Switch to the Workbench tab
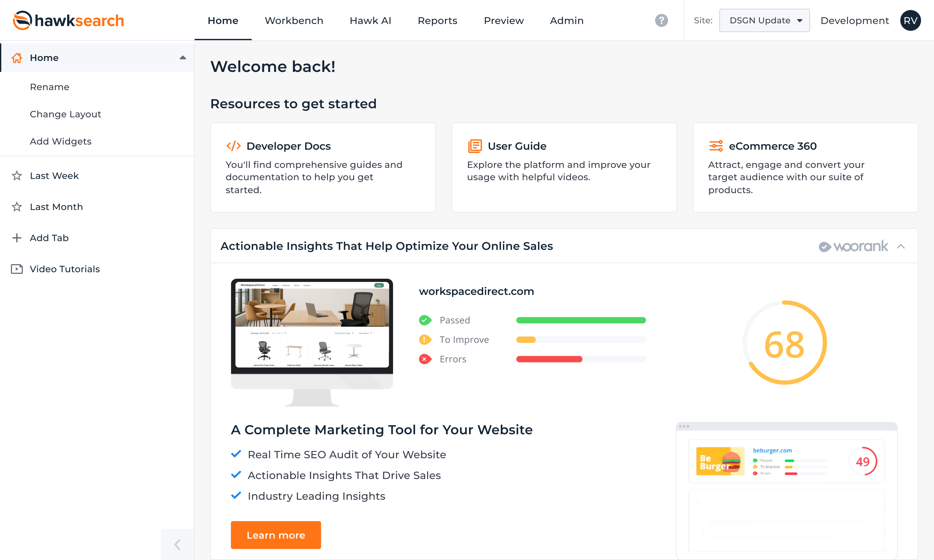The image size is (934, 560). tap(294, 20)
